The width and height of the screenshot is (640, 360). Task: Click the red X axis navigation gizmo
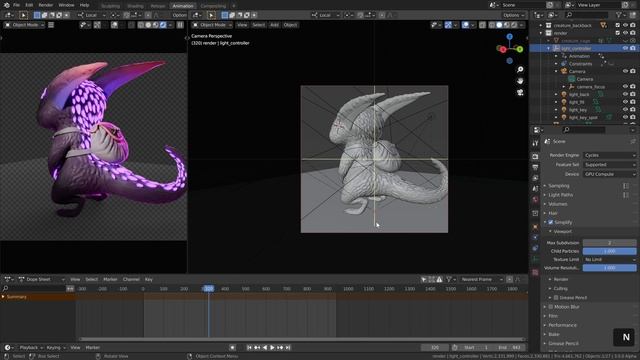pos(503,49)
